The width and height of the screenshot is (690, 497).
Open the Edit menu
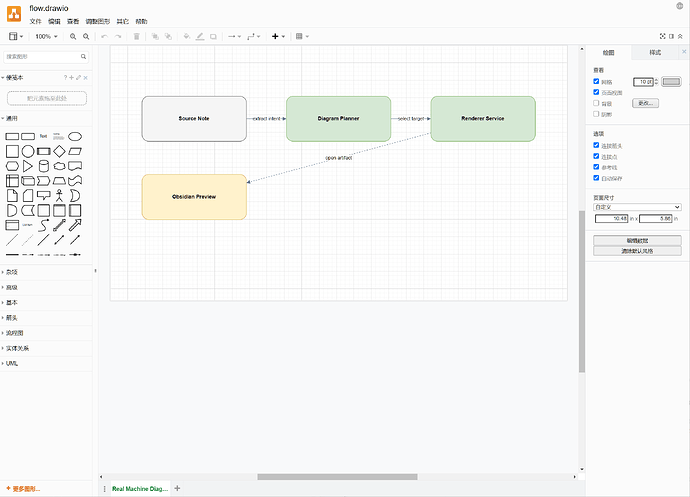pos(54,22)
